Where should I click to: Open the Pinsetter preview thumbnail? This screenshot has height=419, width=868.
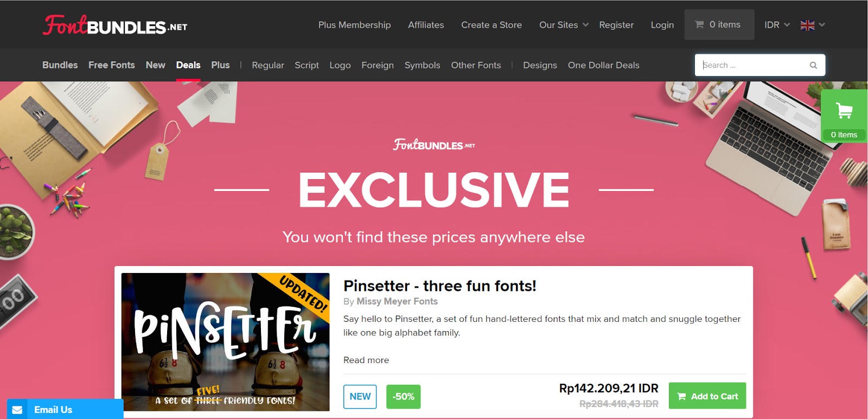(225, 342)
